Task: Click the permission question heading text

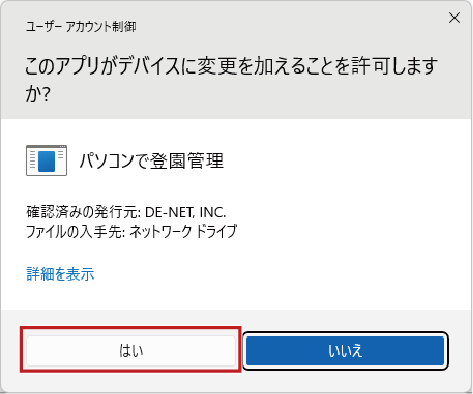Action: pos(231,80)
